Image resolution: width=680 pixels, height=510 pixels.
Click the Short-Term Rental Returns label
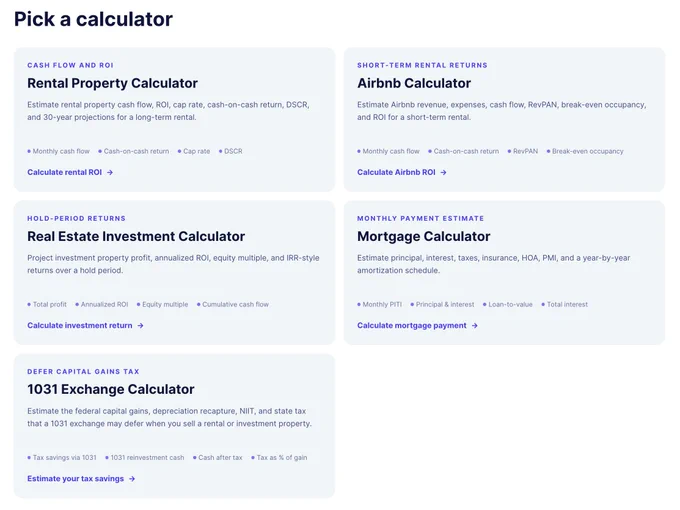(422, 65)
